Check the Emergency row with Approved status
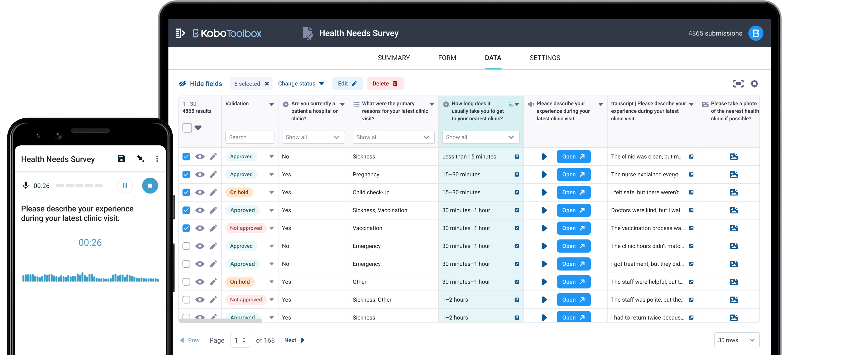This screenshot has height=355, width=868. click(x=186, y=246)
